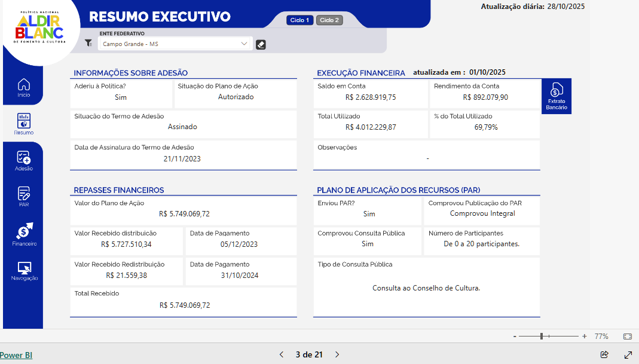Toggle the Ciclo 1 button
Screen dimensions: 639x364
tap(299, 20)
